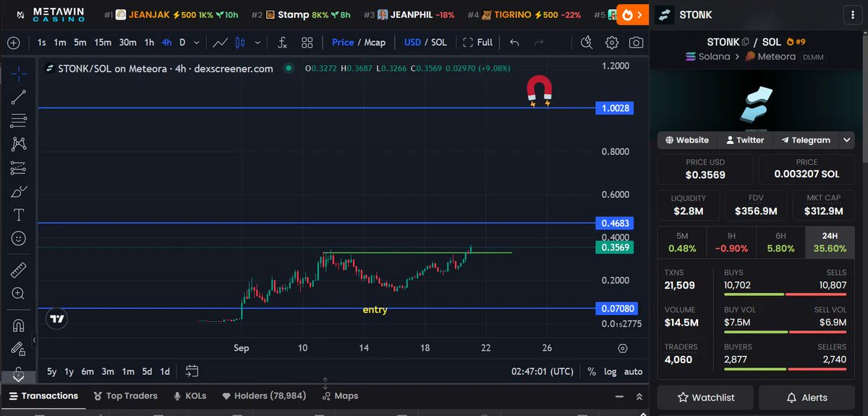Show the 5M price change stats
The width and height of the screenshot is (868, 416).
click(682, 242)
